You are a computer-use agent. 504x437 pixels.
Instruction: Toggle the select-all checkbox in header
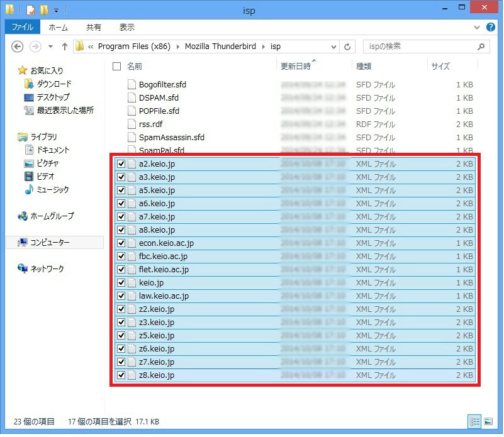tap(116, 66)
